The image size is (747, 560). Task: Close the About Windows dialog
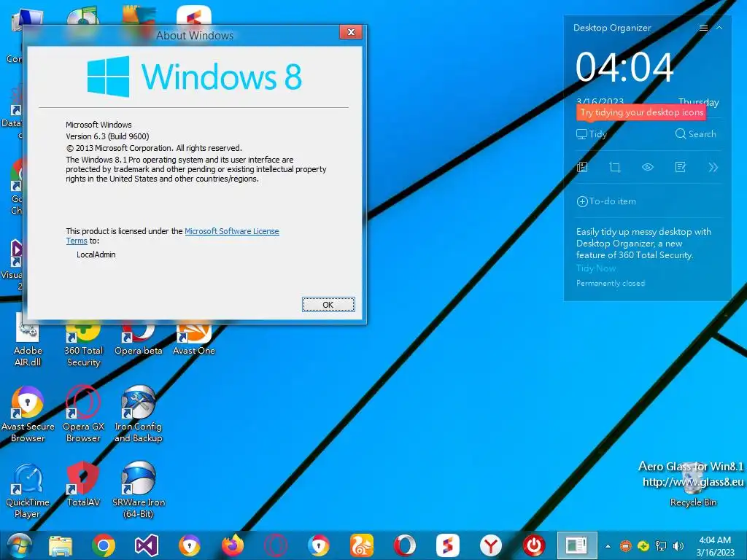click(351, 32)
